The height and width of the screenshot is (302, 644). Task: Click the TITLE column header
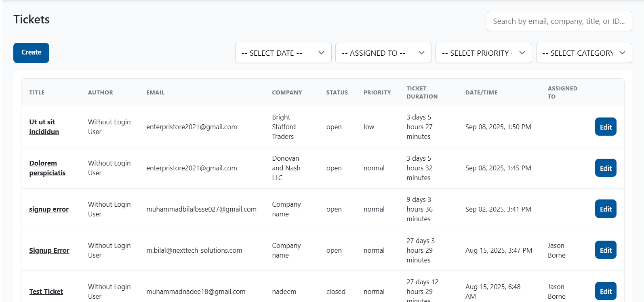[x=37, y=92]
